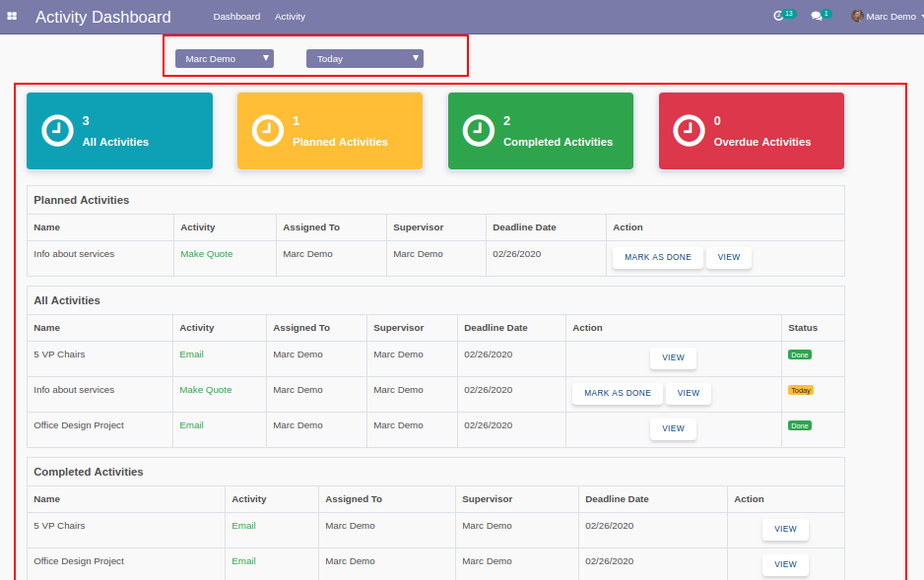Click Email link for 5 VP Chairs in Completed Activities
The width and height of the screenshot is (924, 580).
coord(243,526)
